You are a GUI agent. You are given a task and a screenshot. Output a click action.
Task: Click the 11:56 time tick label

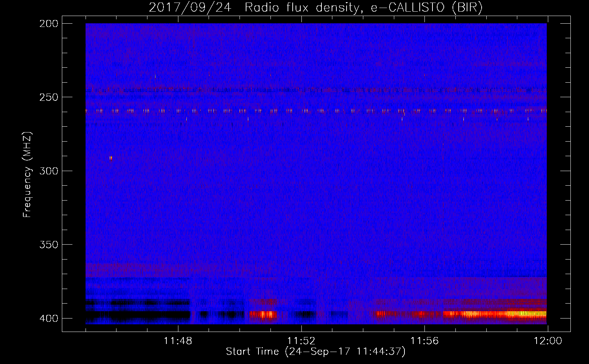pos(424,341)
